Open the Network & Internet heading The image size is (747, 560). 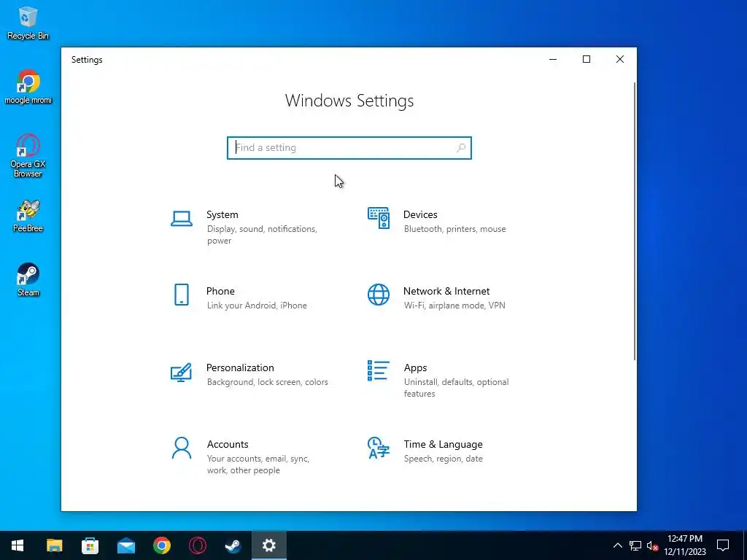[x=446, y=291]
